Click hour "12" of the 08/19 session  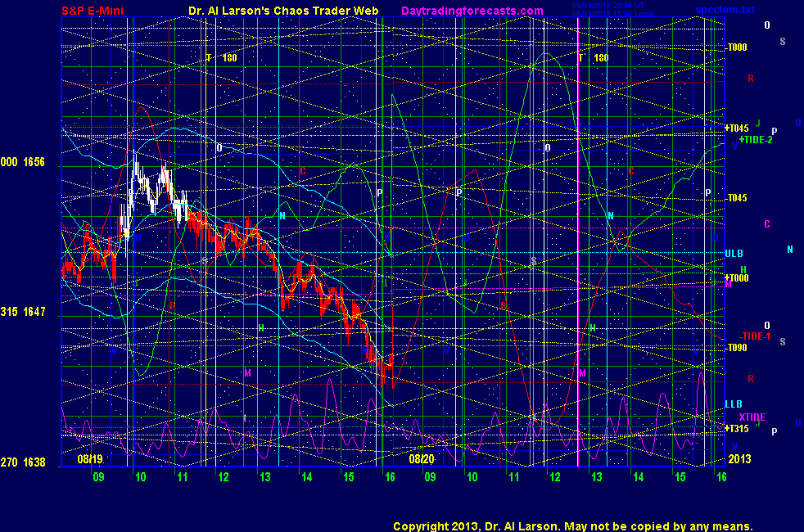224,477
